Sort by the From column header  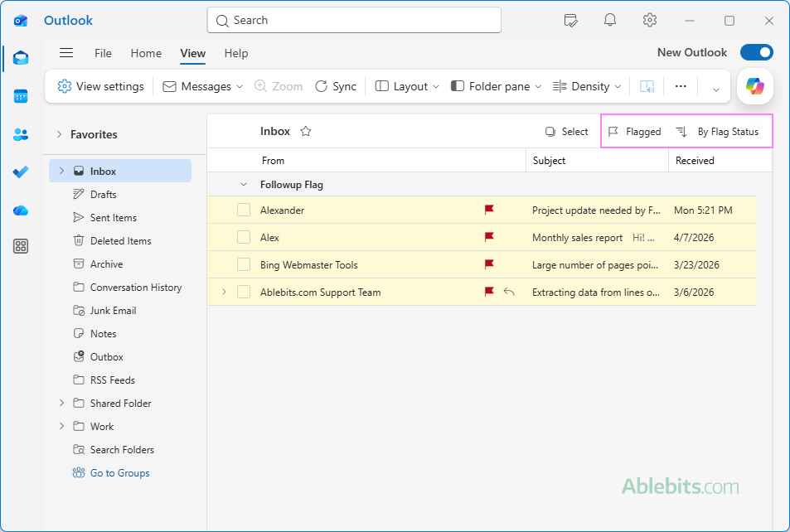[x=273, y=161]
